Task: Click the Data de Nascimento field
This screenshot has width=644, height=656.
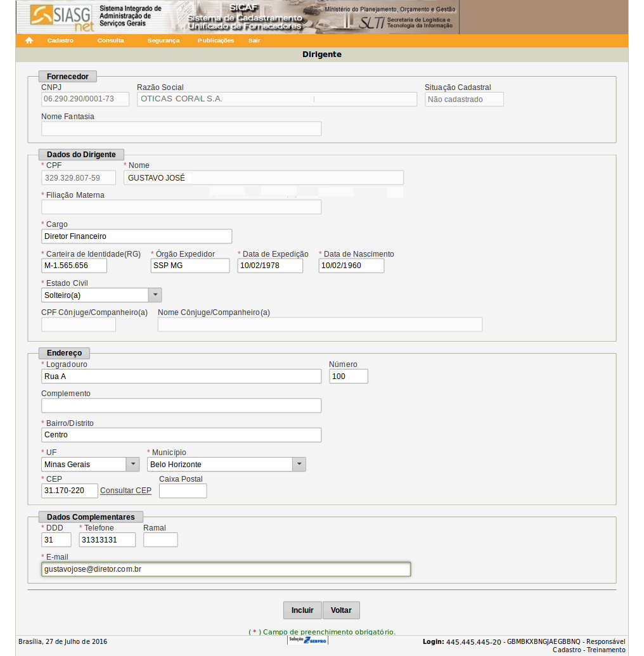Action: 351,266
